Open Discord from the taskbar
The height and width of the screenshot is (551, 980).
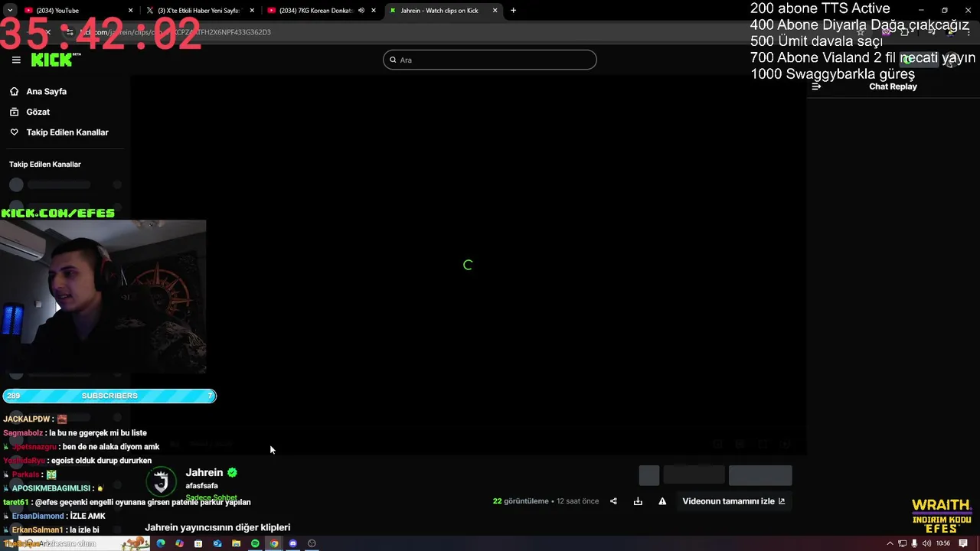292,543
